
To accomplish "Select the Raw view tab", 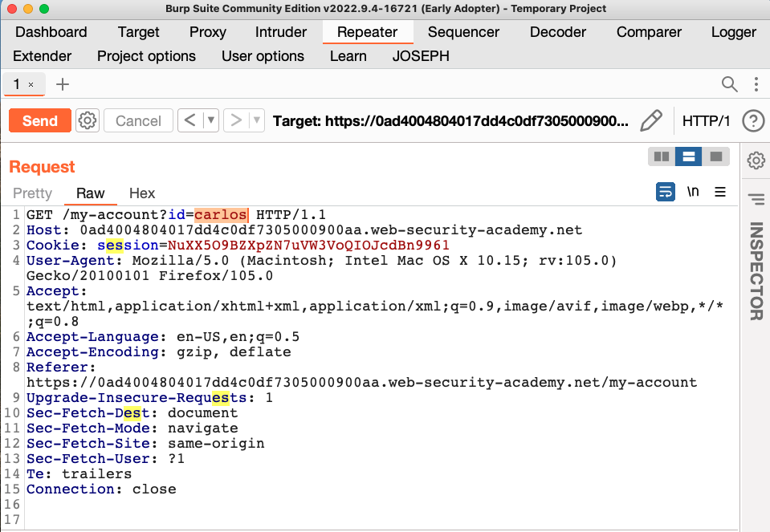I will click(91, 193).
